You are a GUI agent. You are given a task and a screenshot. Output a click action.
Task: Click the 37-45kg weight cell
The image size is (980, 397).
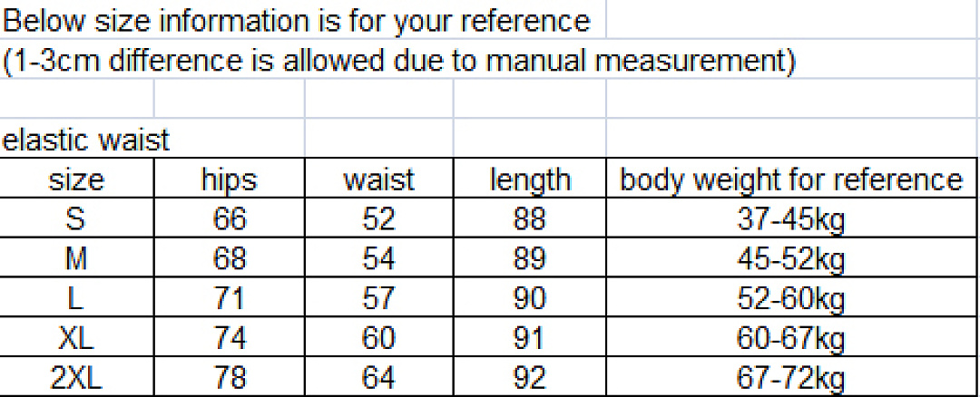(791, 218)
